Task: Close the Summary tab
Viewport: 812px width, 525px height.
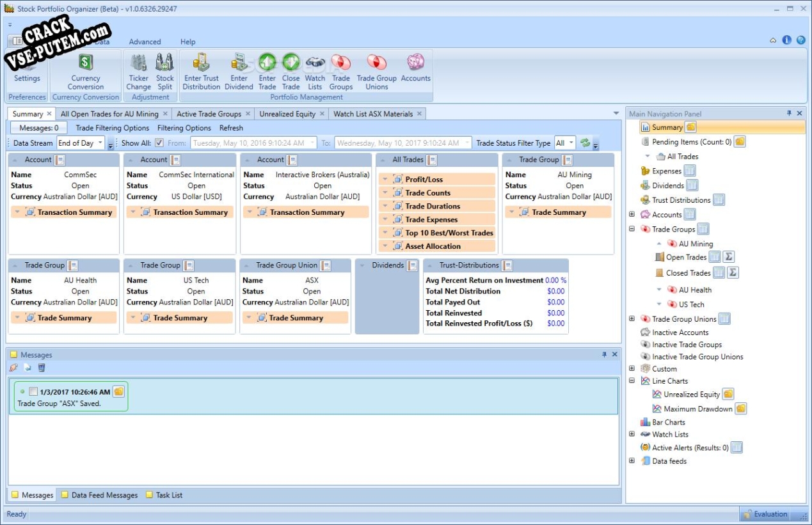Action: point(49,114)
